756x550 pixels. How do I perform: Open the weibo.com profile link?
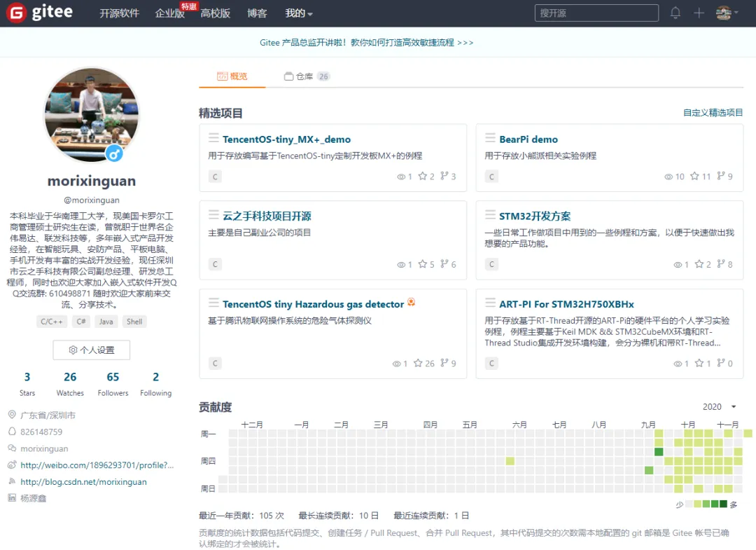coord(97,465)
